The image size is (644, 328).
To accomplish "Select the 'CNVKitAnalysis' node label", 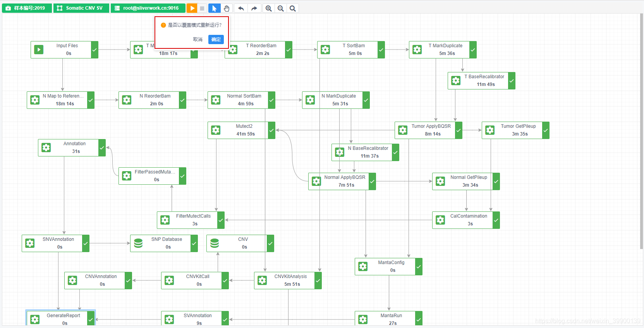I will point(290,276).
